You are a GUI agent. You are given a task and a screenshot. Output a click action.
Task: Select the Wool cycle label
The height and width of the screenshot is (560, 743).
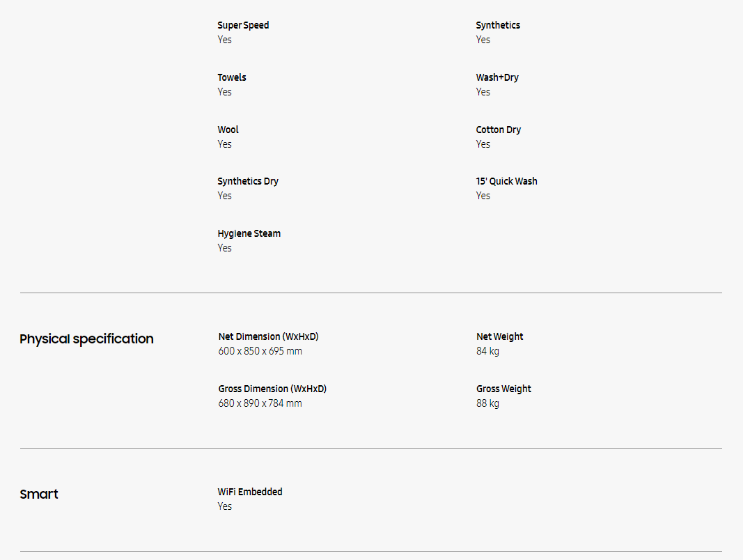228,130
